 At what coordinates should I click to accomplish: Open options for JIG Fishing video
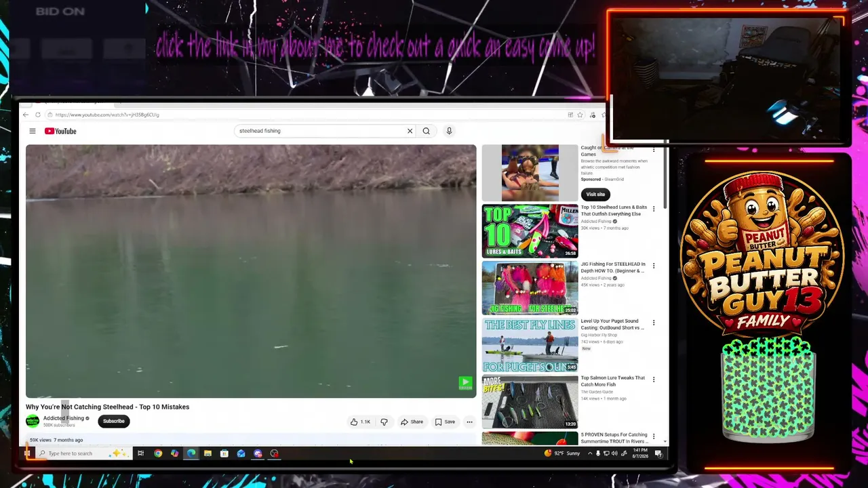[654, 266]
